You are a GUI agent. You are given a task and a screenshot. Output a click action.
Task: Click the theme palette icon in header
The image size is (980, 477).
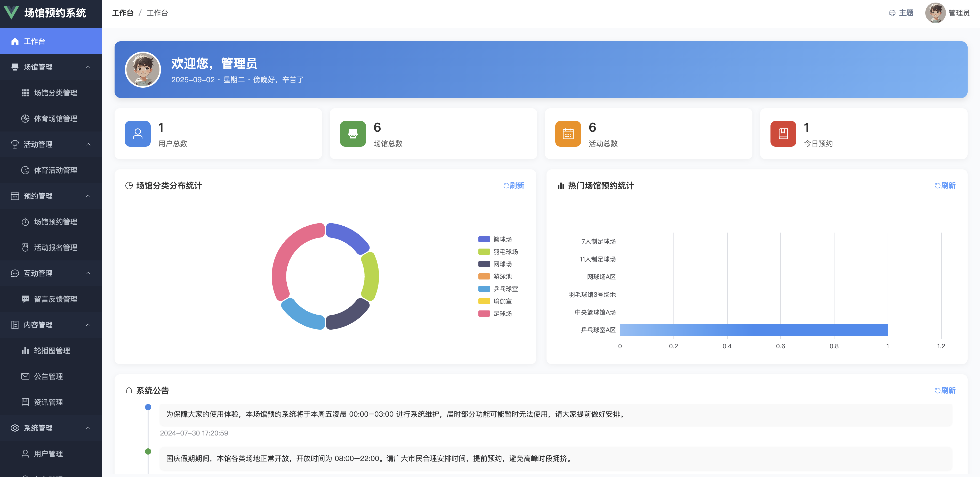[x=892, y=13]
